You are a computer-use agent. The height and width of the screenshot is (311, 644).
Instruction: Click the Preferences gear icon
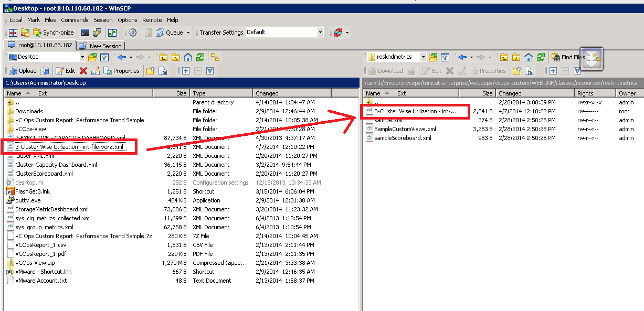[x=133, y=33]
